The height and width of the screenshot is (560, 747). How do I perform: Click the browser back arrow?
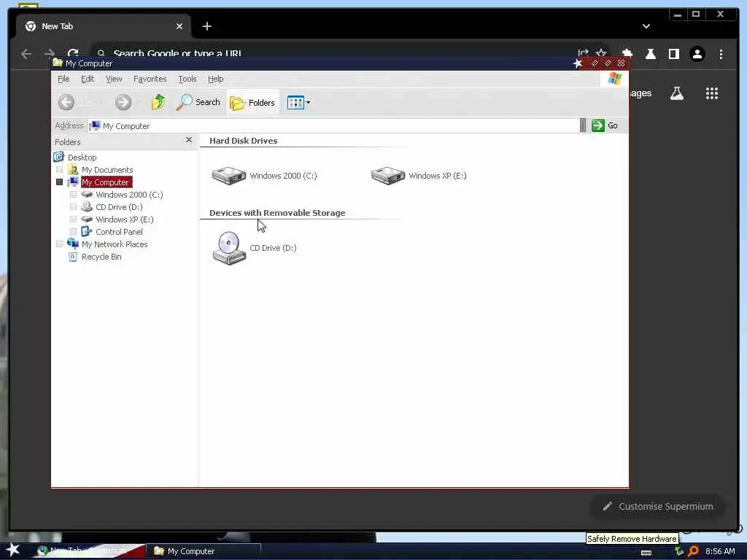coord(26,54)
